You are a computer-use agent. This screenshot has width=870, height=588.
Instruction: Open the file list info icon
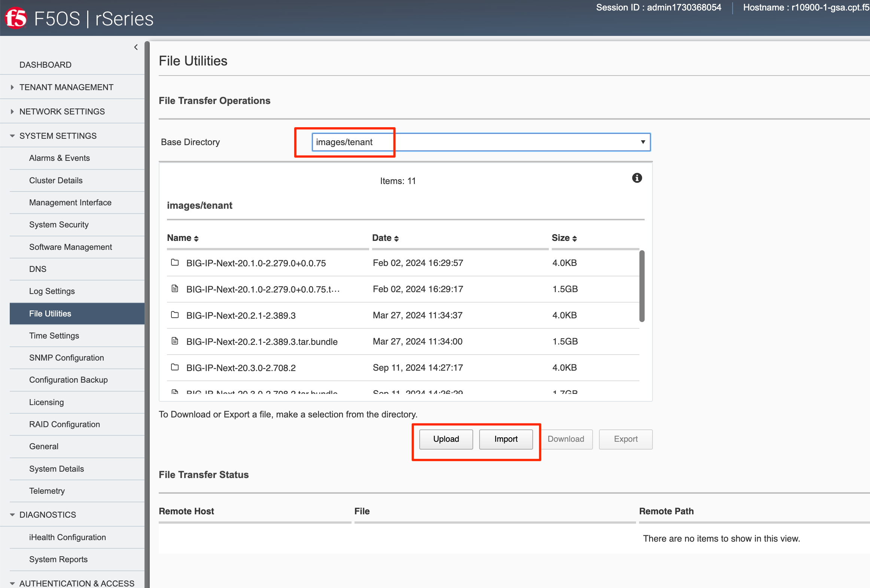(x=637, y=178)
